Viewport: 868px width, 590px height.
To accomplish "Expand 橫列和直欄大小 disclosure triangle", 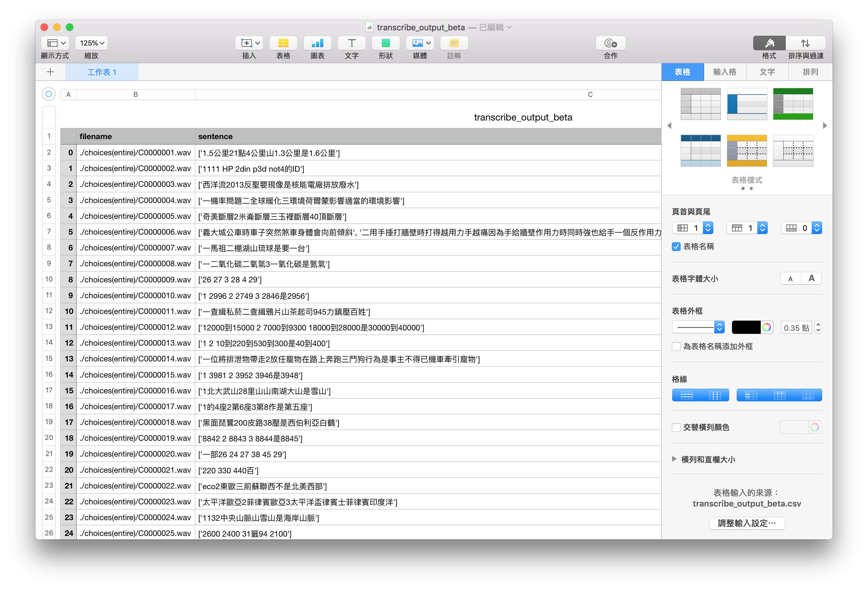I will click(674, 459).
